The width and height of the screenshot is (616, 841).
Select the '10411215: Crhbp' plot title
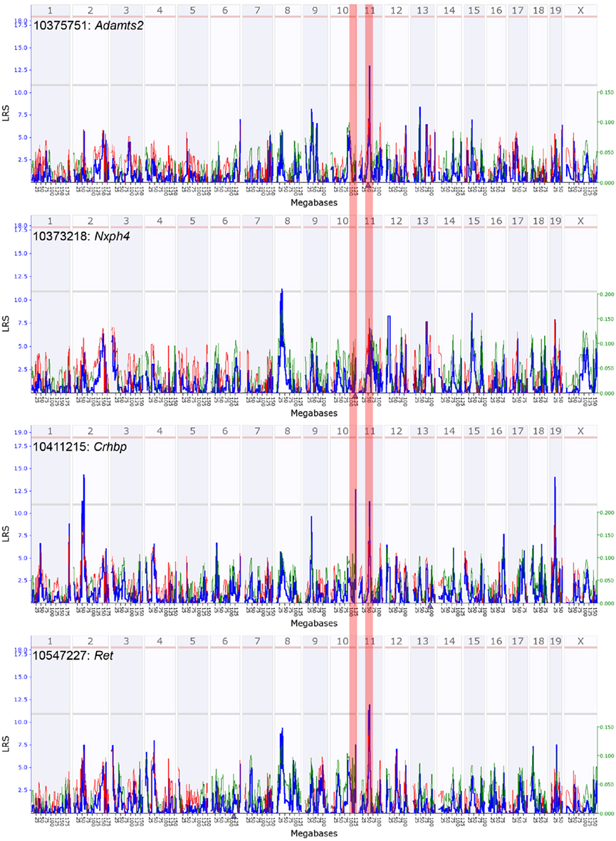point(80,446)
